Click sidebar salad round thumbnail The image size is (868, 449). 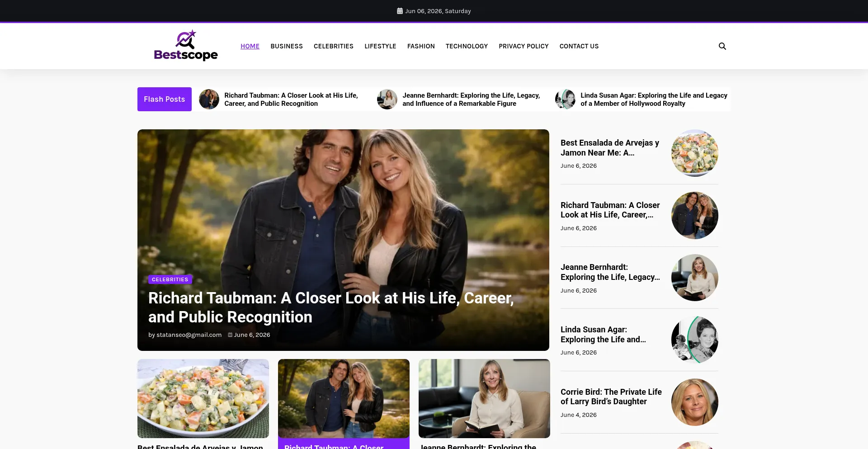695,153
